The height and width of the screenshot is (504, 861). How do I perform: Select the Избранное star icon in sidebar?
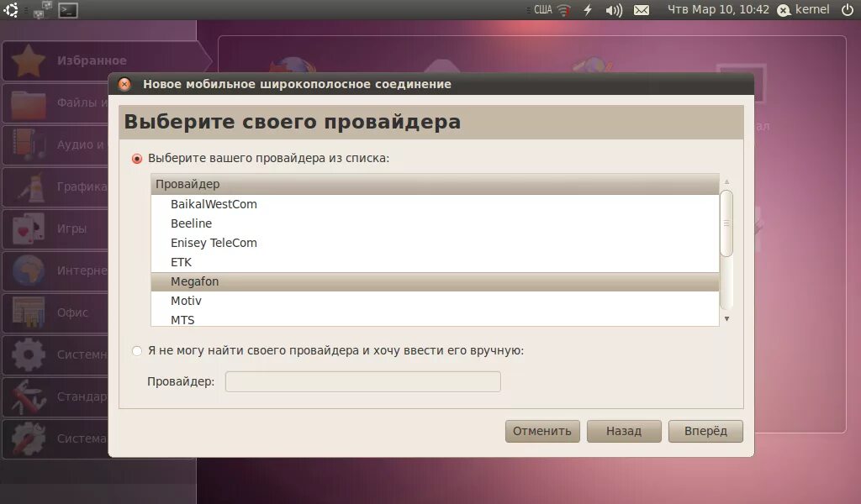[28, 60]
